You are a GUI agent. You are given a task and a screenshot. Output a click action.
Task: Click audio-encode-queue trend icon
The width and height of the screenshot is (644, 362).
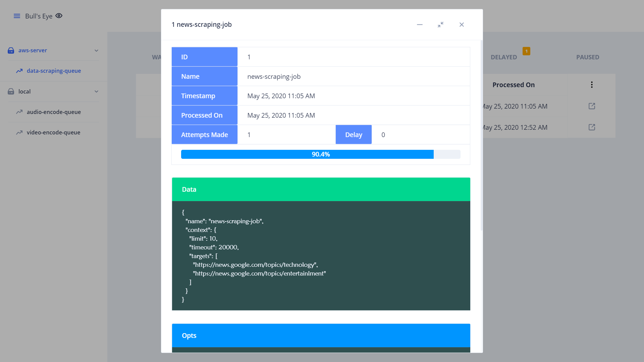[x=19, y=112]
